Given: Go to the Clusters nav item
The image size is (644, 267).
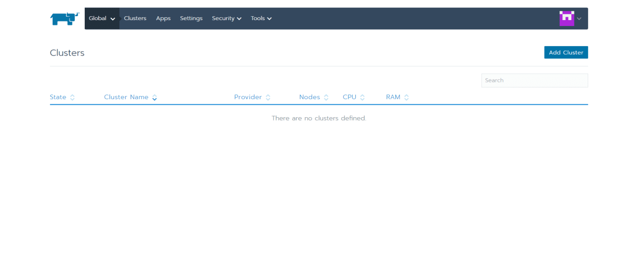Looking at the screenshot, I should (x=135, y=18).
